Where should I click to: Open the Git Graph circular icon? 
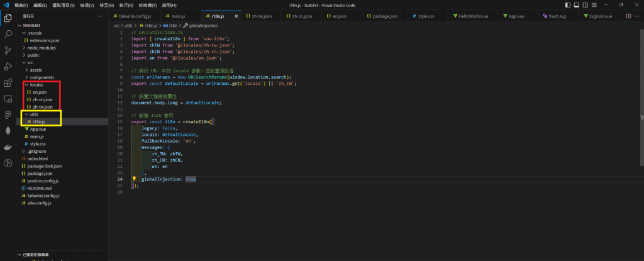[x=8, y=163]
